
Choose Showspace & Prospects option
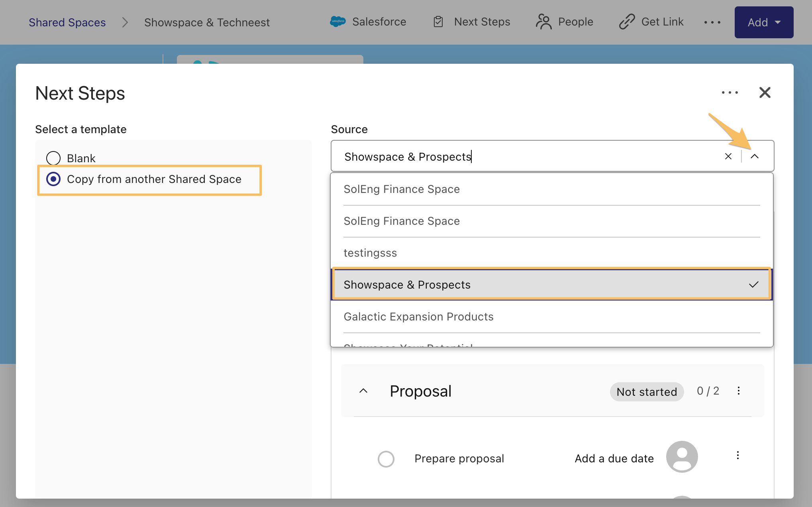[x=552, y=285]
